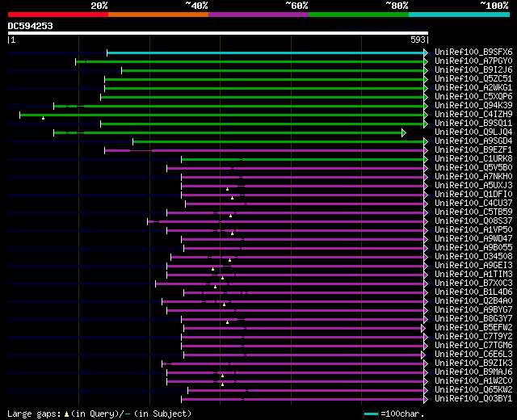Select the UniRef100_C7T9Y2 label
The height and width of the screenshot is (420, 517).
point(473,337)
